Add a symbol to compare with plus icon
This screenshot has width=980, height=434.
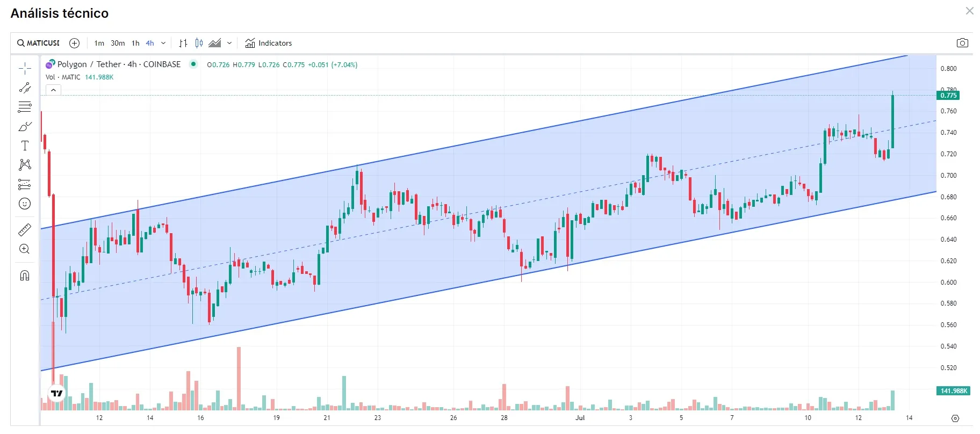click(75, 43)
